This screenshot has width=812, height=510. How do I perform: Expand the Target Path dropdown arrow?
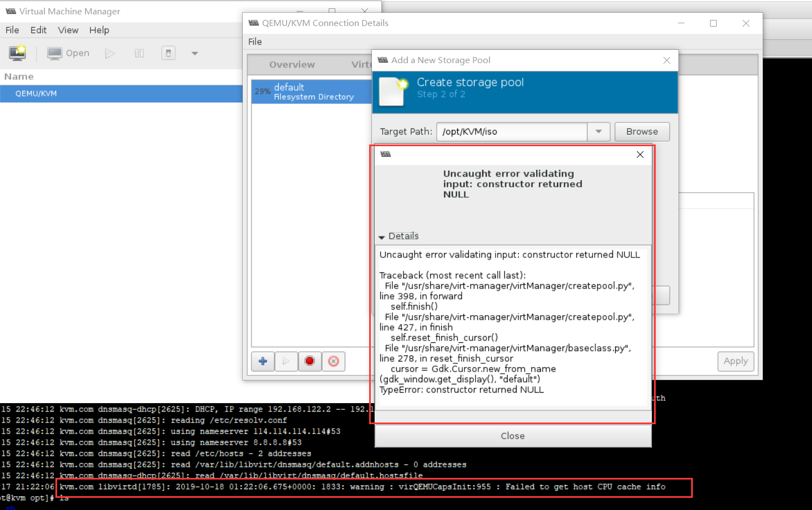tap(599, 132)
